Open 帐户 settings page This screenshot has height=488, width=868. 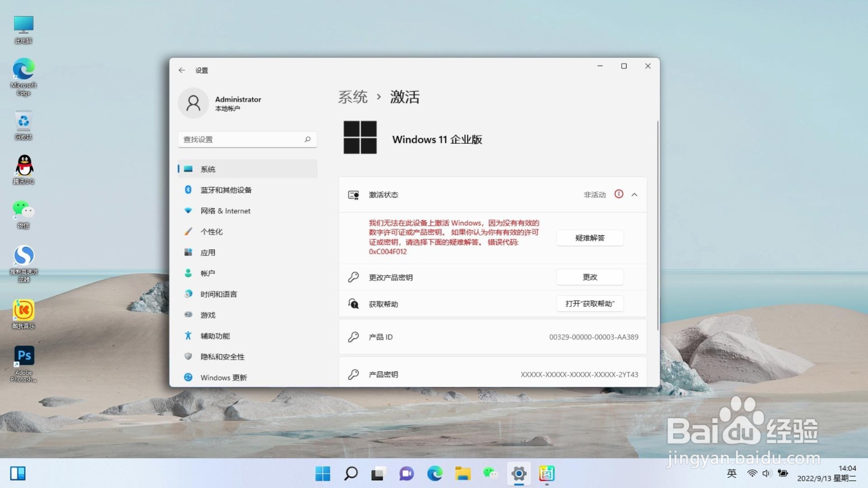tap(247, 273)
